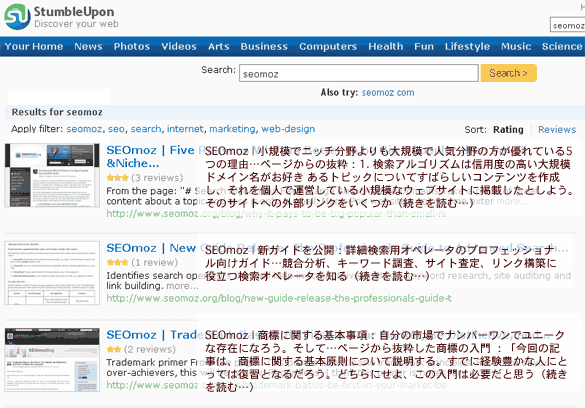
Task: Go to the Science category
Action: pos(562,46)
